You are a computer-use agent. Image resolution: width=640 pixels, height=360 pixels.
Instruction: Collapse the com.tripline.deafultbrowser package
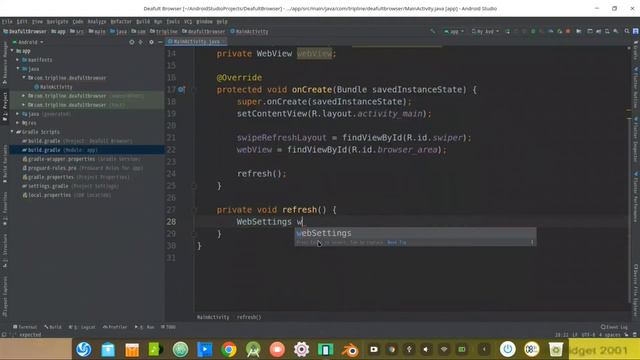click(23, 78)
